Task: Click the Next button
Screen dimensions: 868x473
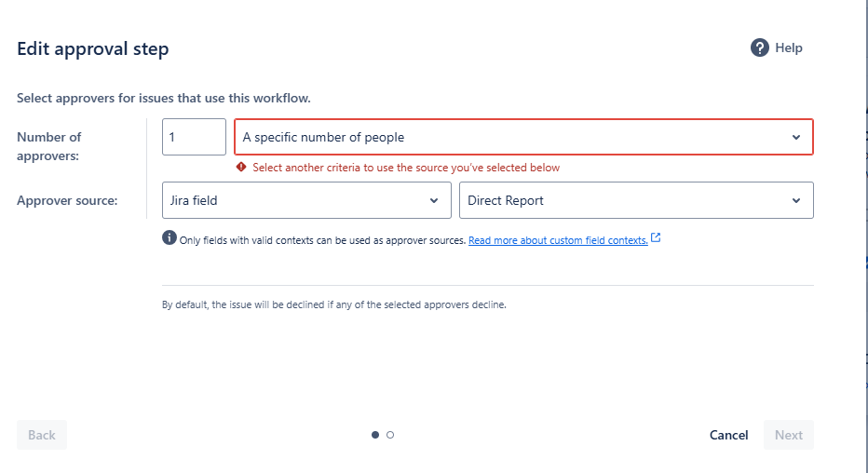Action: tap(789, 435)
